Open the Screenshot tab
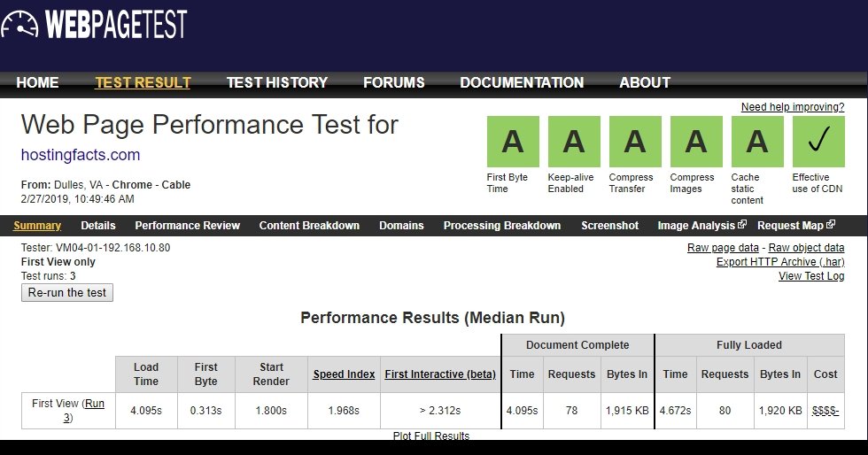 click(609, 225)
